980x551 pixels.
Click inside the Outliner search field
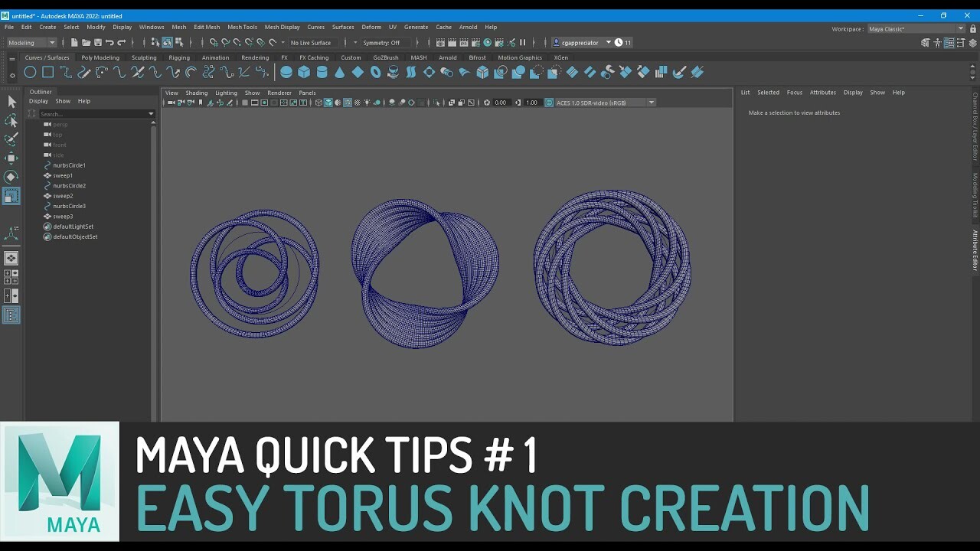point(84,113)
